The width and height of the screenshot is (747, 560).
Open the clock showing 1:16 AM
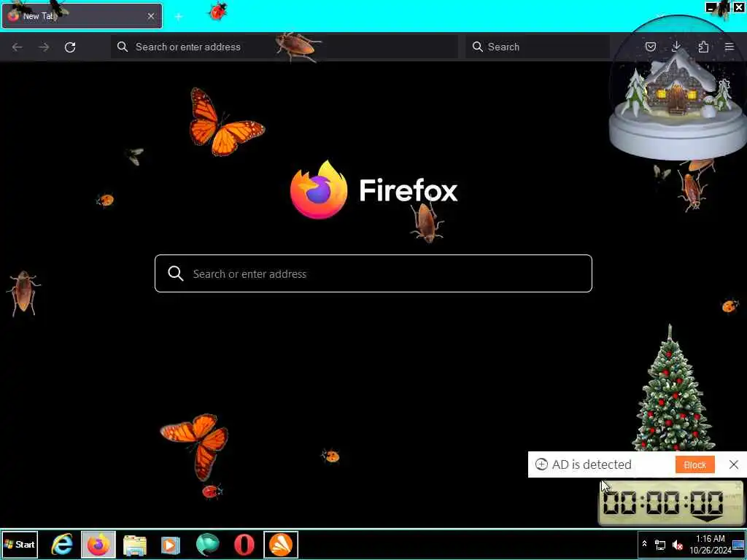click(710, 544)
